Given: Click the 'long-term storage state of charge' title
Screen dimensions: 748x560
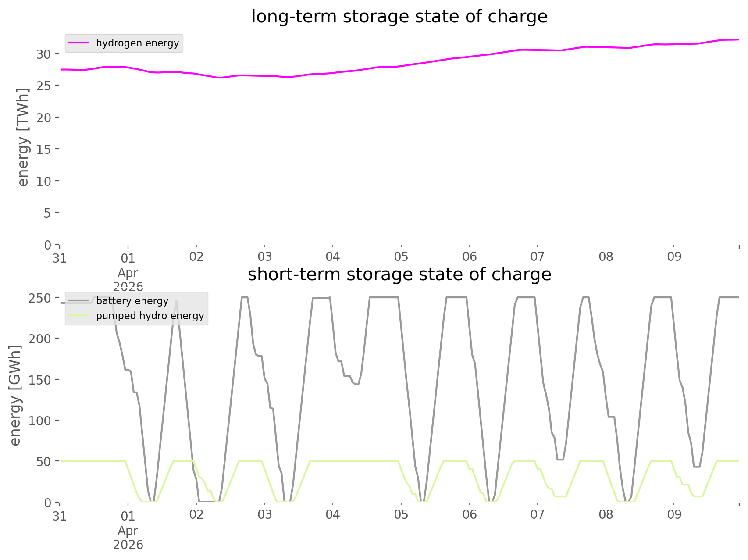Looking at the screenshot, I should click(399, 17).
